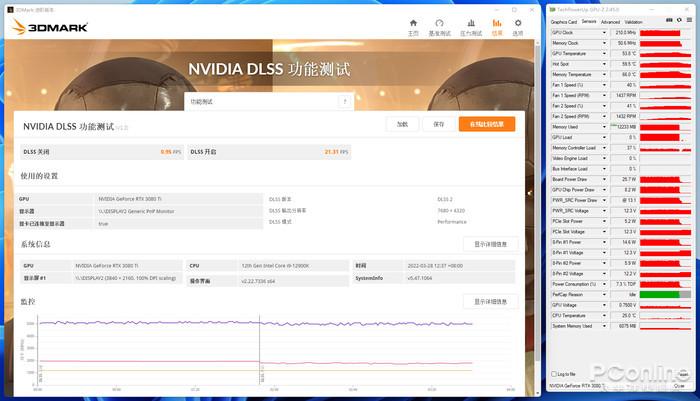The height and width of the screenshot is (401, 700).
Task: Select the orange 结果 results icon
Action: tap(497, 23)
